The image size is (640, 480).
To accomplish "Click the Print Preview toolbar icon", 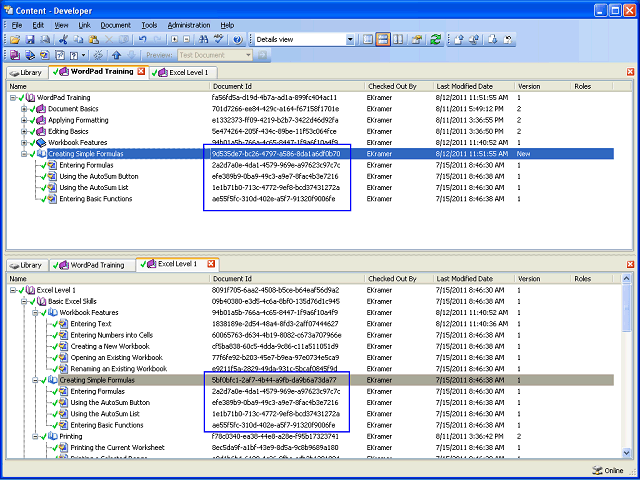I will tap(46, 40).
